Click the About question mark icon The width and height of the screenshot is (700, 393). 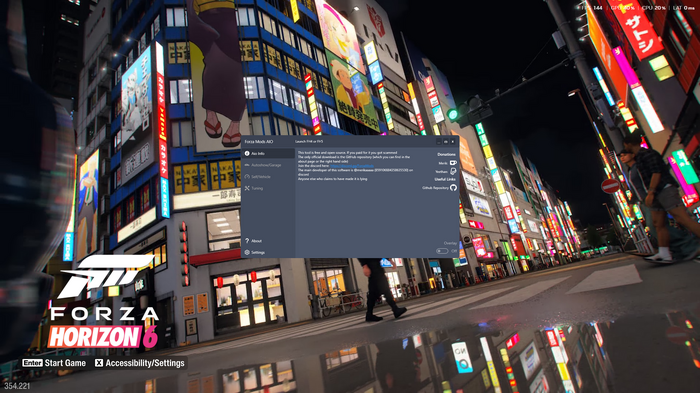(247, 241)
